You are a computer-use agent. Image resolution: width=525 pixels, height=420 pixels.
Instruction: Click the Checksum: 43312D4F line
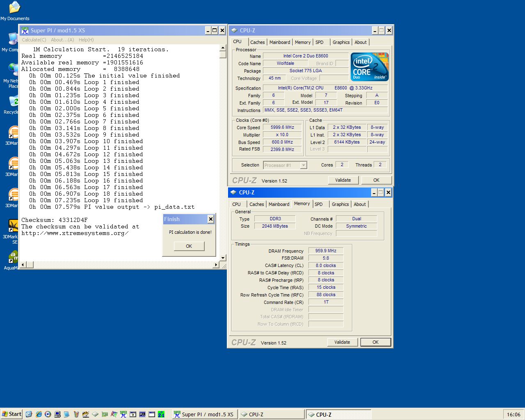pyautogui.click(x=55, y=220)
